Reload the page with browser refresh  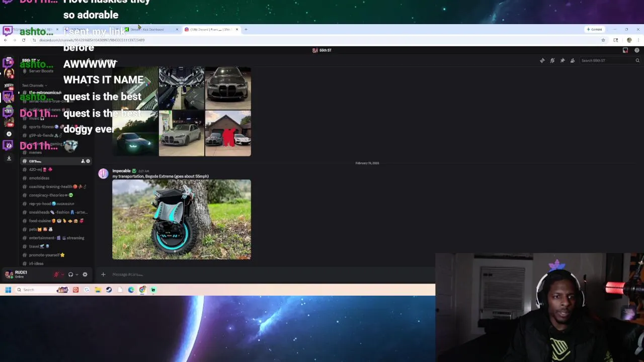click(24, 40)
